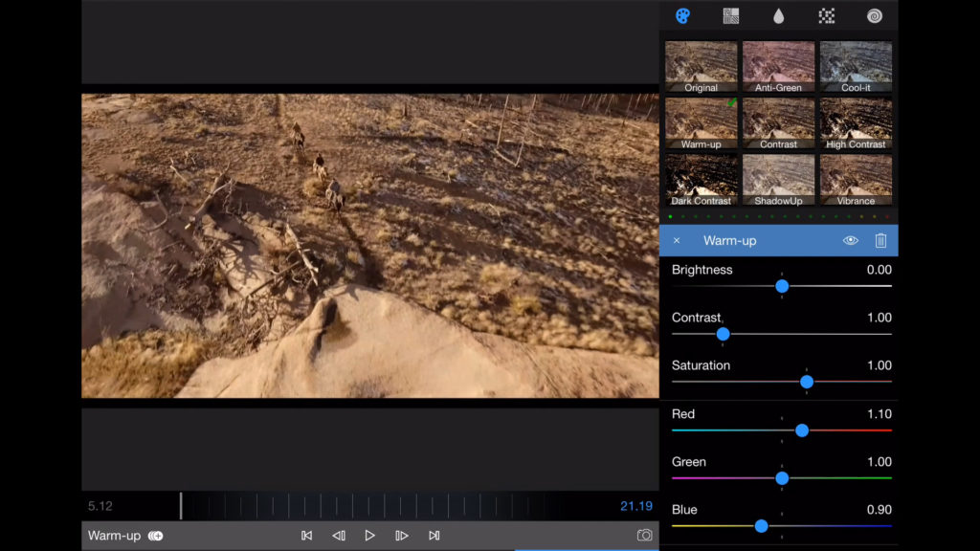Open the texture pattern effects tab
Viewport: 980px width, 551px height.
tap(730, 15)
